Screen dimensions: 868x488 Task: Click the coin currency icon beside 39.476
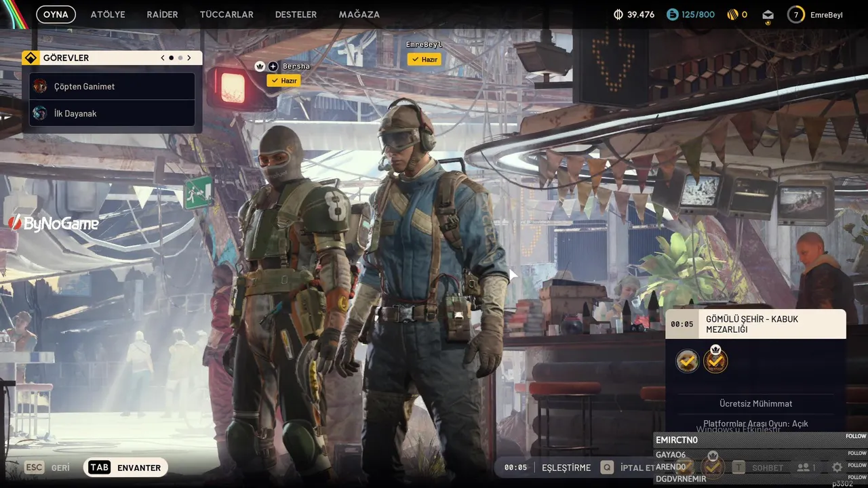pyautogui.click(x=618, y=14)
